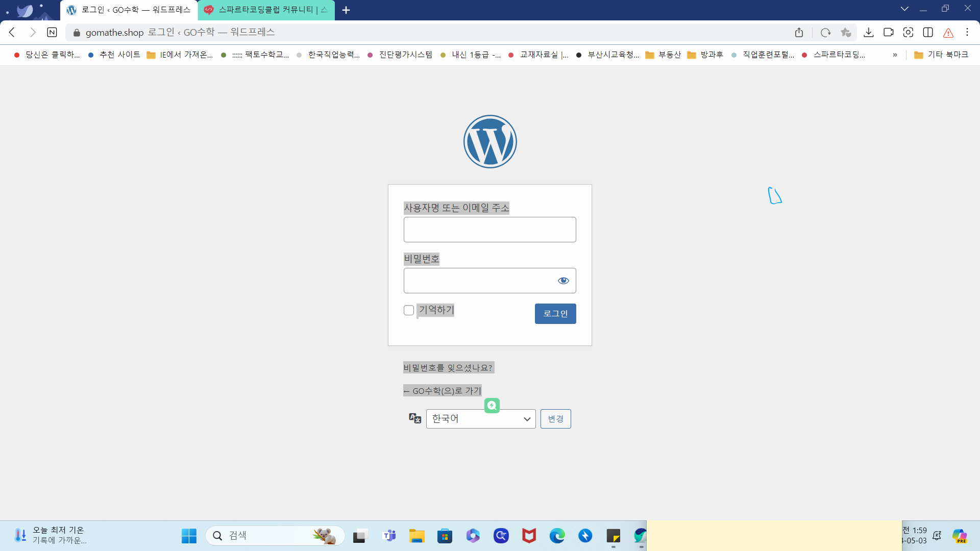Open the 부동산 bookmark folder
This screenshot has height=551, width=980.
tap(664, 55)
